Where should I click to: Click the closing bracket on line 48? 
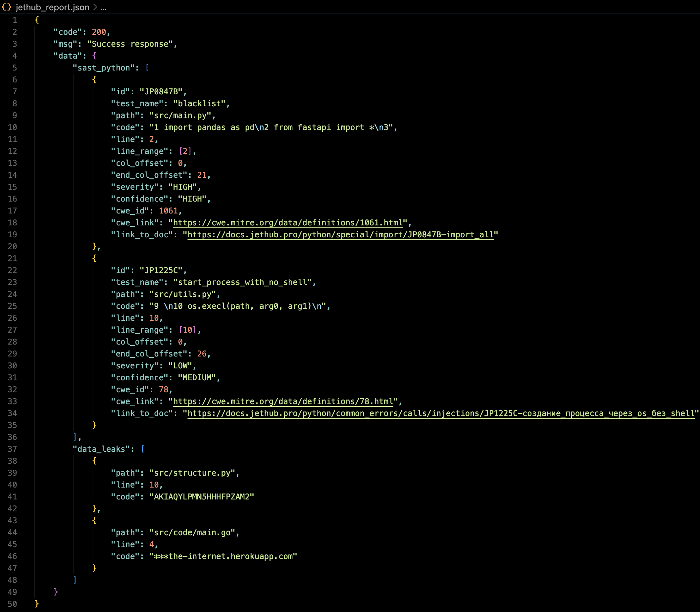click(x=75, y=580)
